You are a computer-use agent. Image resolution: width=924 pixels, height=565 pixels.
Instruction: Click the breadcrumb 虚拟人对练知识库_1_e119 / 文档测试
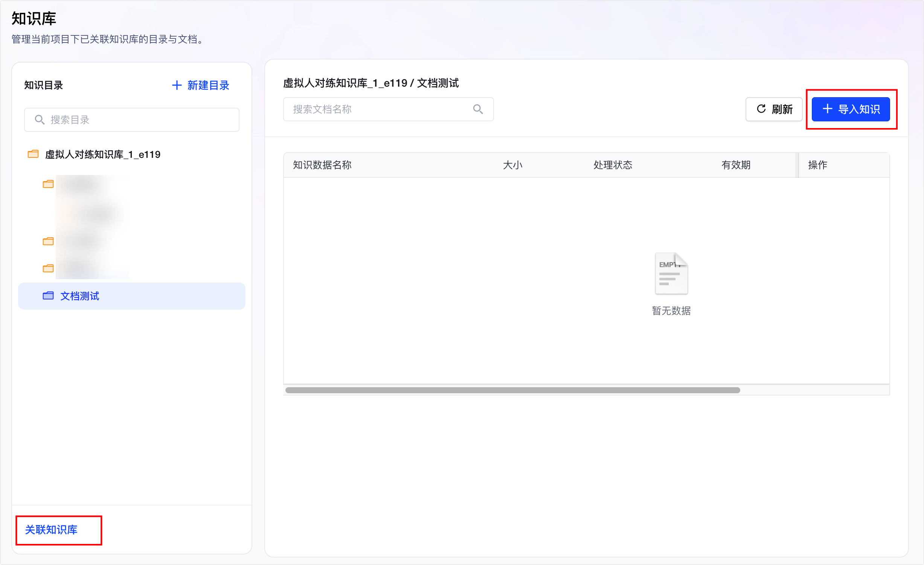pyautogui.click(x=371, y=83)
